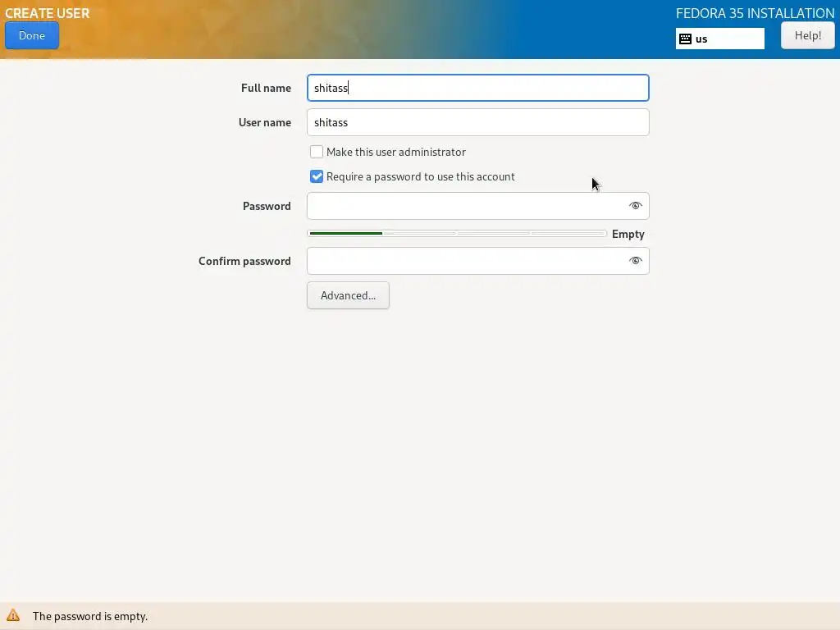This screenshot has width=840, height=630.
Task: Click the FEDORA 35 INSTALLATION title
Action: (x=755, y=13)
